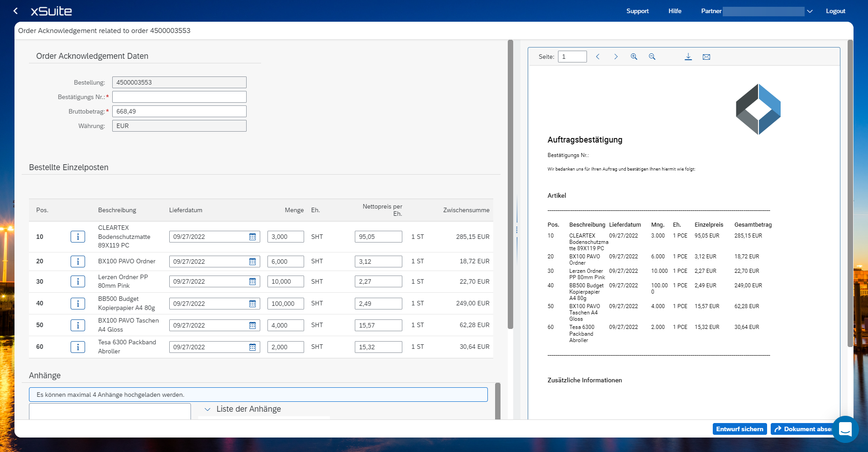Zoom in on the document preview
This screenshot has height=452, width=868.
[x=634, y=57]
